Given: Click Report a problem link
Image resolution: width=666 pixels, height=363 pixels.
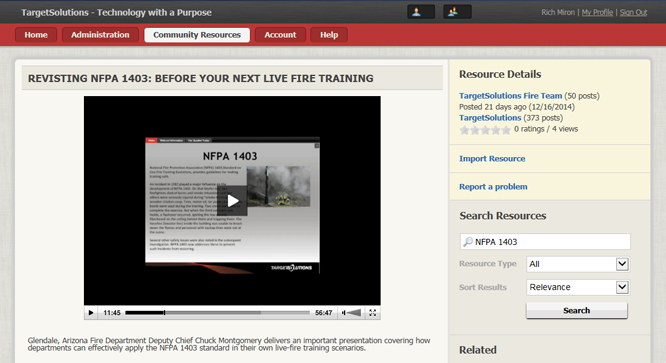Looking at the screenshot, I should (x=493, y=187).
